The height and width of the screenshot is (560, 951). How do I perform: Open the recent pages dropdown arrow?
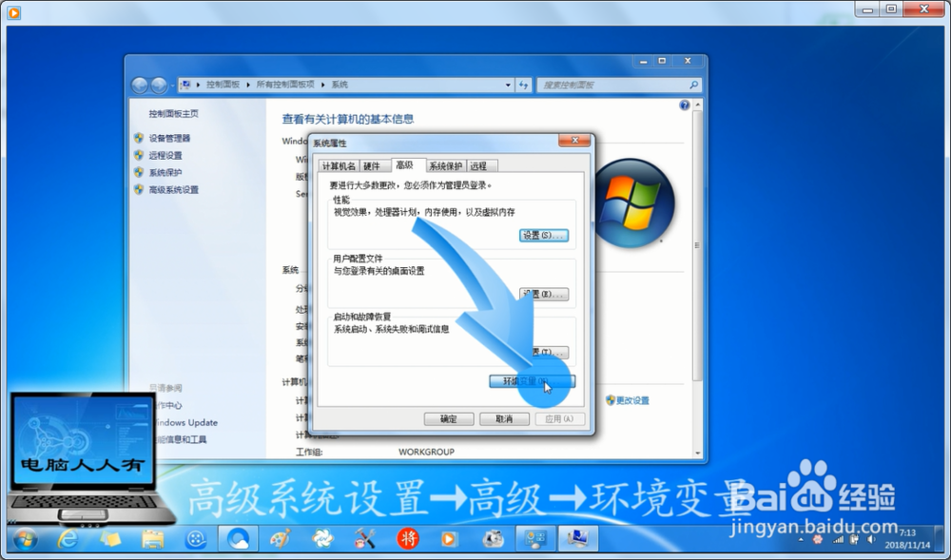[x=172, y=86]
